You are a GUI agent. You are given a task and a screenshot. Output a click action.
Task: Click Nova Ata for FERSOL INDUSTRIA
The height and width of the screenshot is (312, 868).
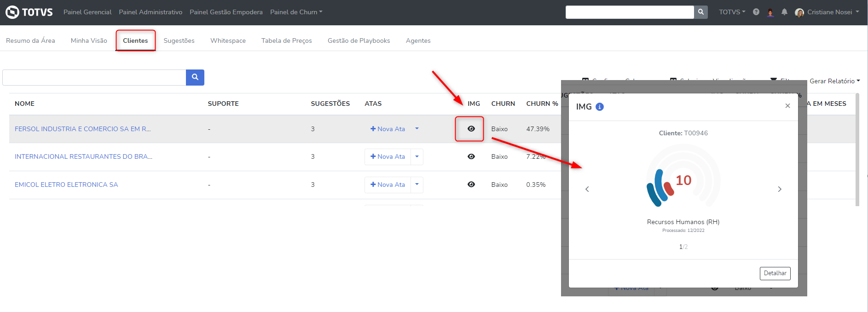(x=388, y=129)
